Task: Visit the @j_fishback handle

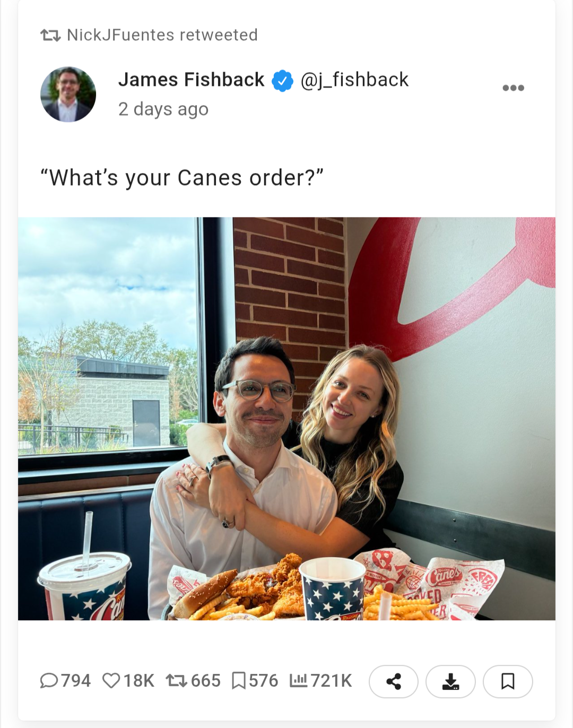Action: coord(354,80)
